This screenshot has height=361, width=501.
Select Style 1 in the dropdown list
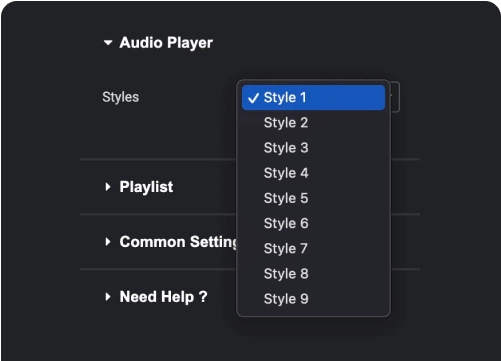313,97
